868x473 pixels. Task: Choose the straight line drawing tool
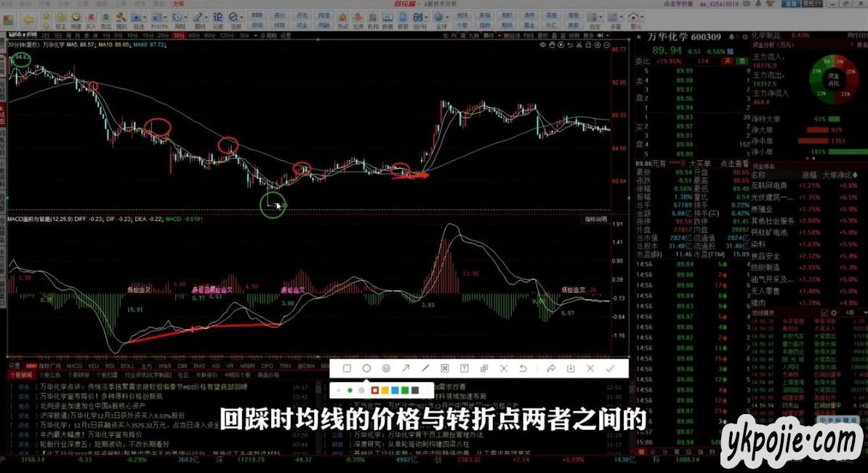point(425,369)
